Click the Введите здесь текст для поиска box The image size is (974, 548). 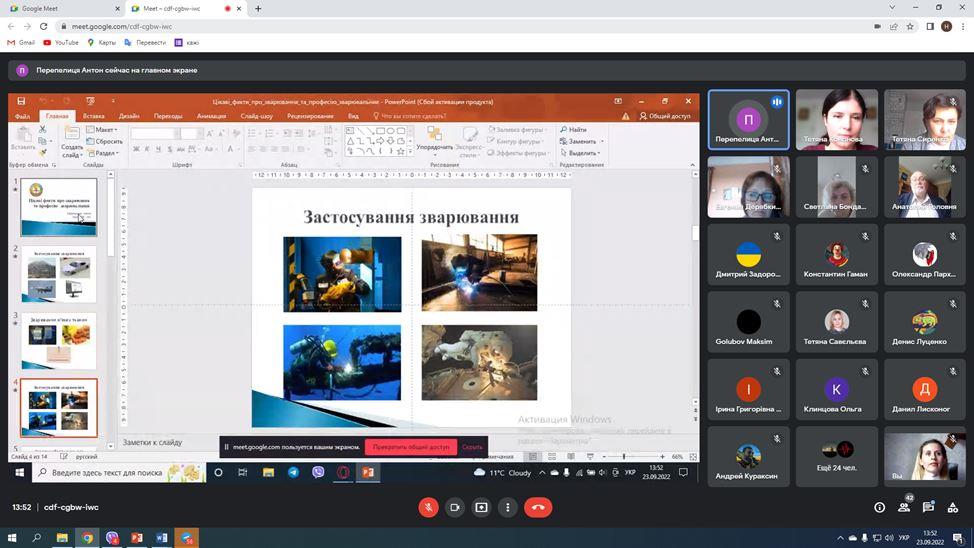point(117,473)
